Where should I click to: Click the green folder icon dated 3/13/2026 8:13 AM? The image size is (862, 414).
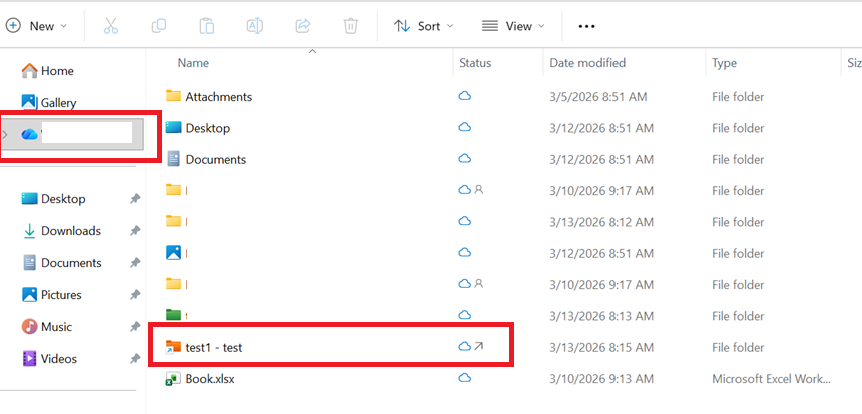[x=173, y=315]
